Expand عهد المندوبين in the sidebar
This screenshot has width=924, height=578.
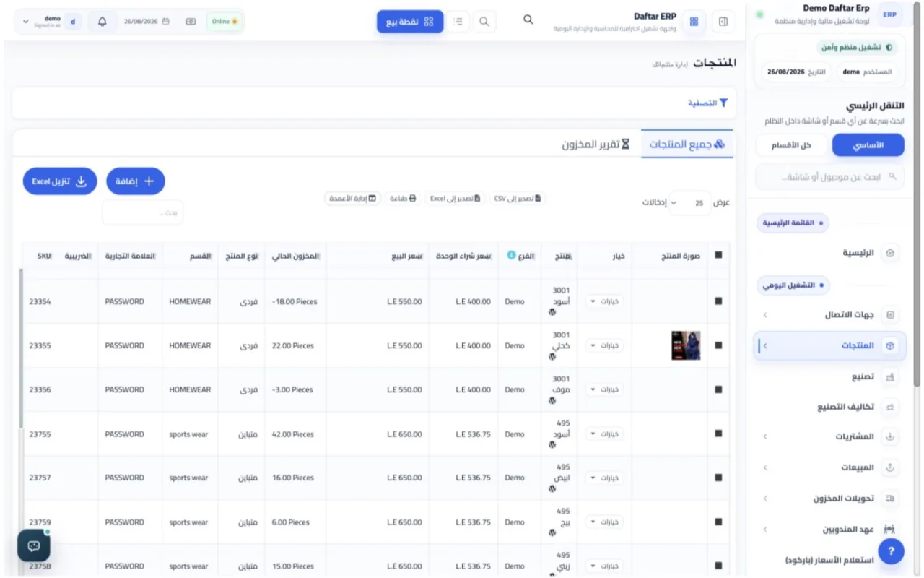pyautogui.click(x=829, y=530)
